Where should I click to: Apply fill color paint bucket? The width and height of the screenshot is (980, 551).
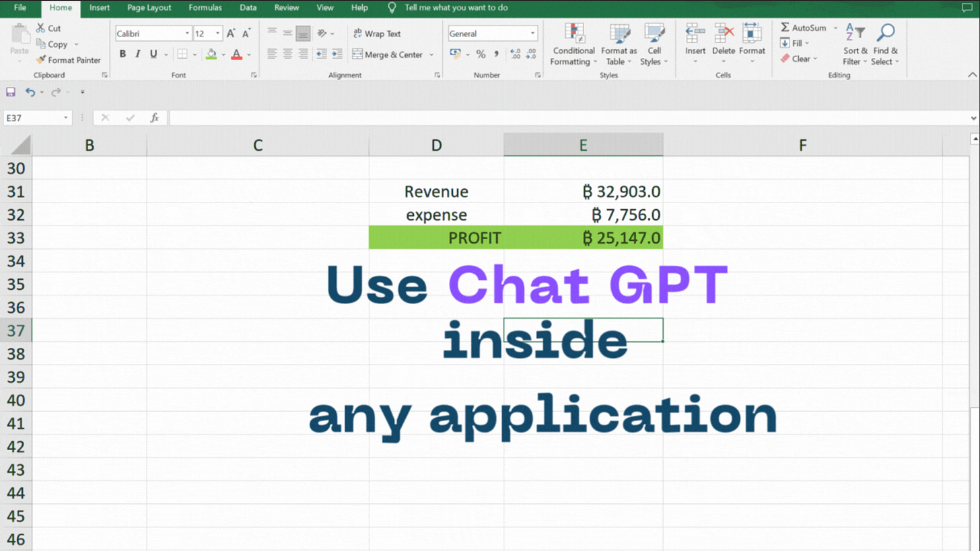click(x=211, y=54)
